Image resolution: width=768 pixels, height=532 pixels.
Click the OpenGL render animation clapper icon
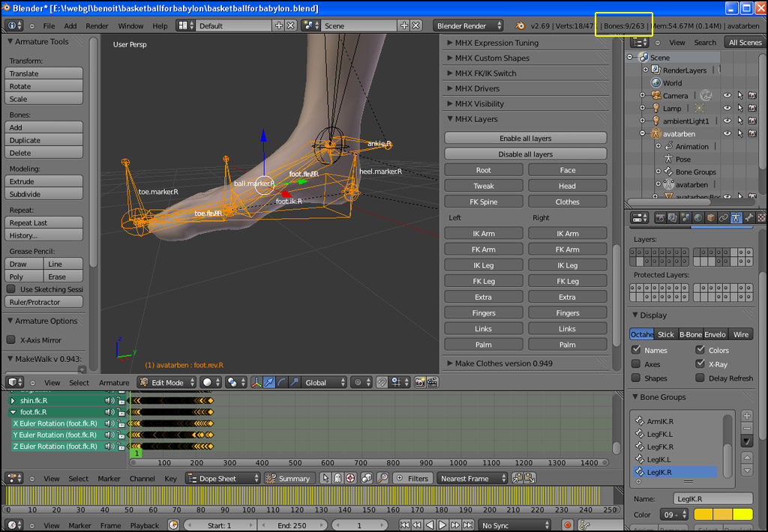(433, 383)
